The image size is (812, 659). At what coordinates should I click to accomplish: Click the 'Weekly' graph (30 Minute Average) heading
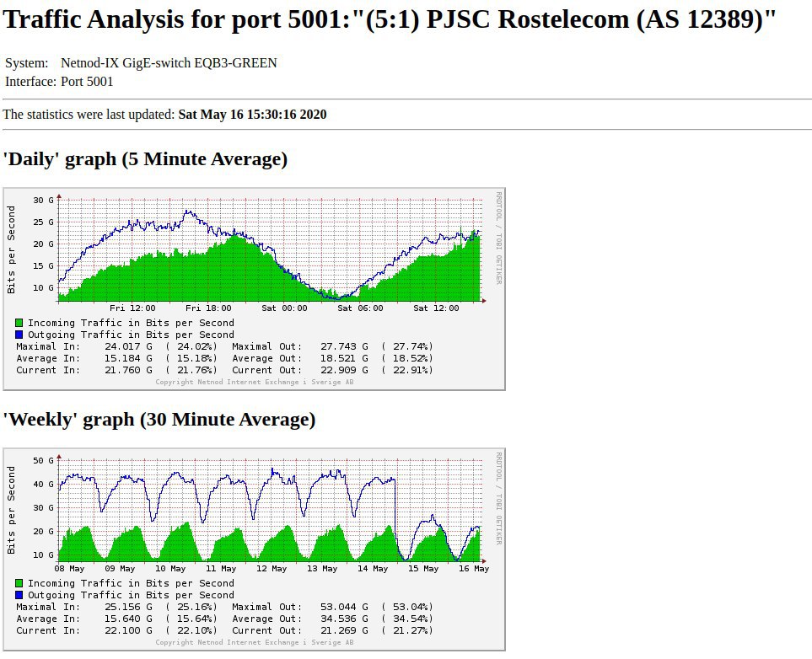[159, 420]
